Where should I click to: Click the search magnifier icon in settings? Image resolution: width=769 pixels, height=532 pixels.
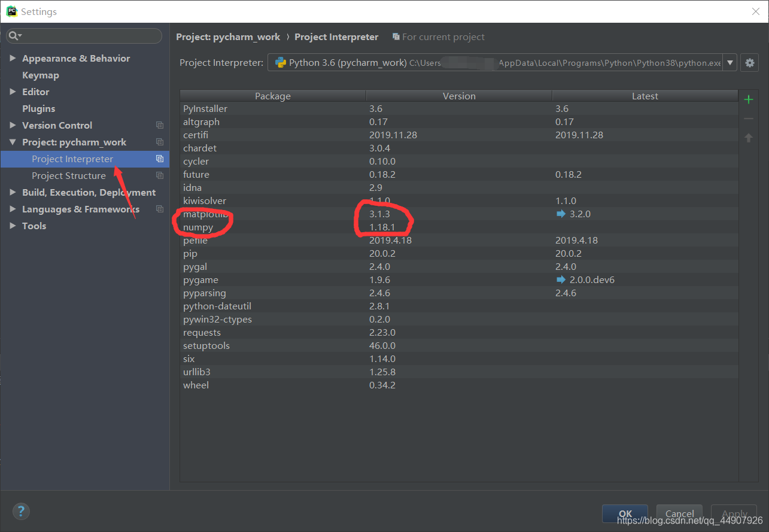[x=14, y=36]
